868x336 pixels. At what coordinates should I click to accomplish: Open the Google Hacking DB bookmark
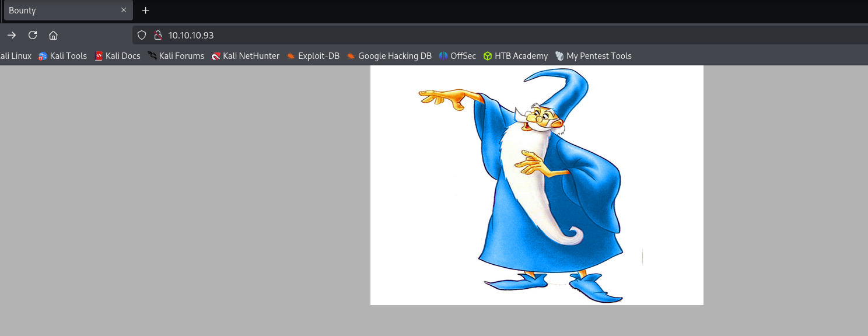pyautogui.click(x=388, y=56)
